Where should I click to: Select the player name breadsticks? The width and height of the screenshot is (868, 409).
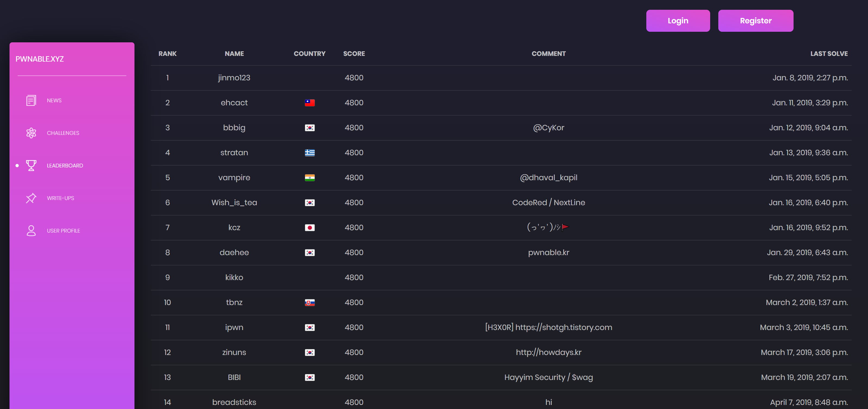point(234,402)
